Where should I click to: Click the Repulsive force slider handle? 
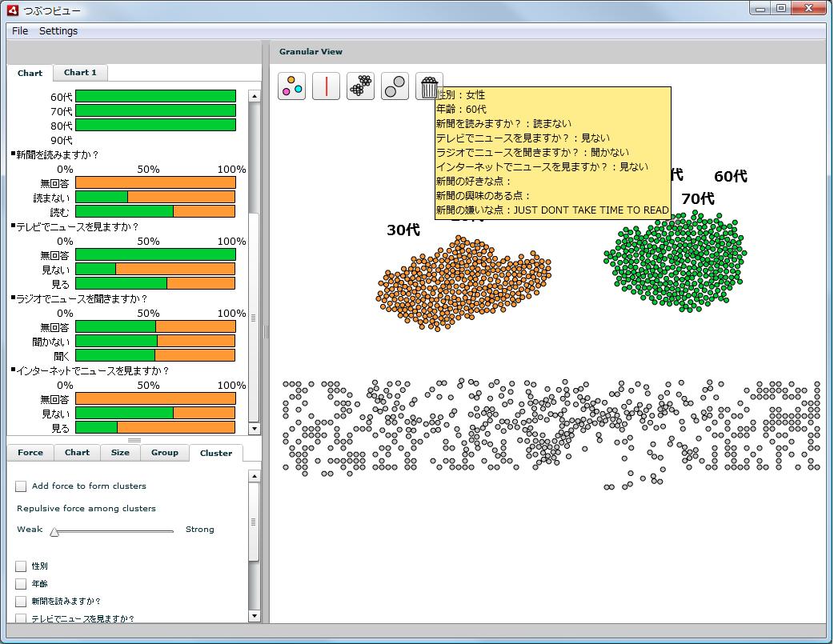click(x=54, y=532)
